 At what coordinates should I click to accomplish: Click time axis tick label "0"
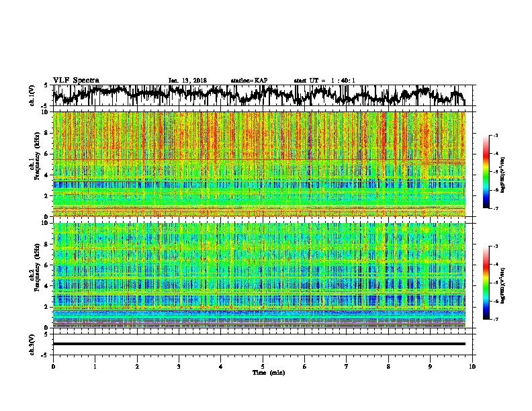point(53,367)
